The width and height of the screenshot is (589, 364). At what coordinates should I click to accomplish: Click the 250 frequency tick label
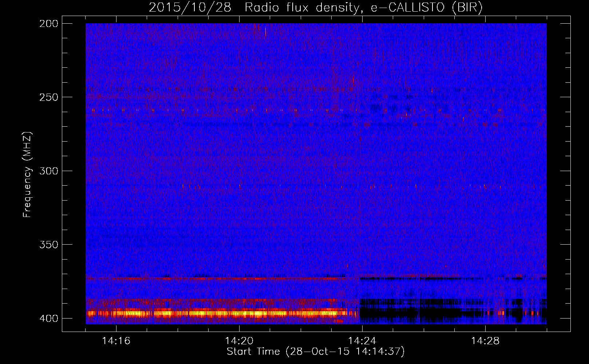pyautogui.click(x=48, y=97)
